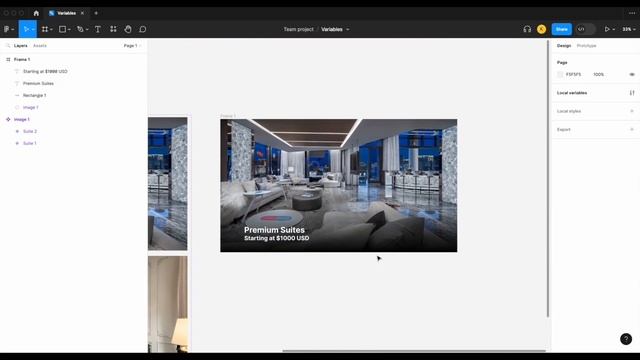Select the Comment tool

pos(142,29)
